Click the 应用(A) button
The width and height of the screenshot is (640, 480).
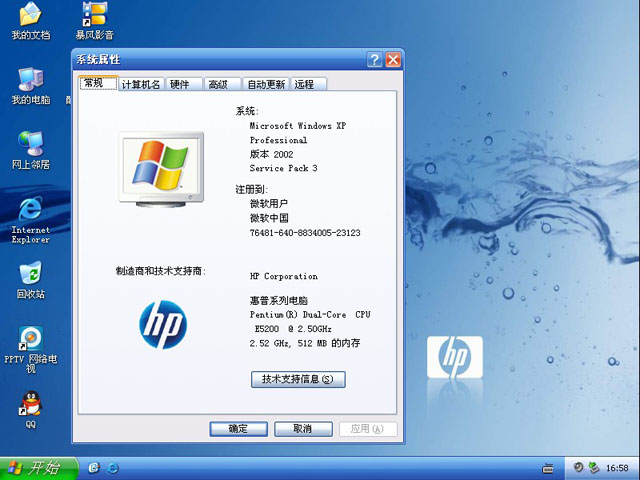click(x=368, y=429)
